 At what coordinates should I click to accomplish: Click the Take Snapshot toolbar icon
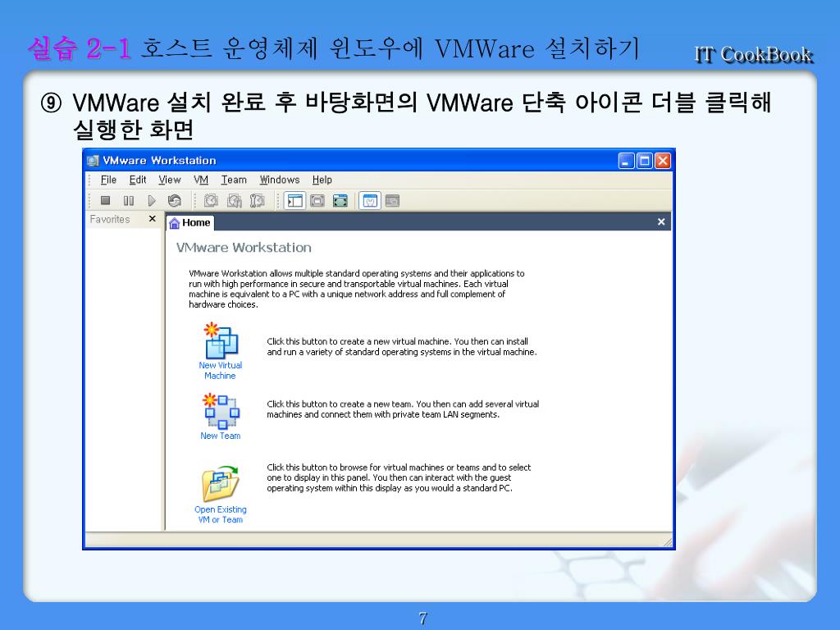211,201
